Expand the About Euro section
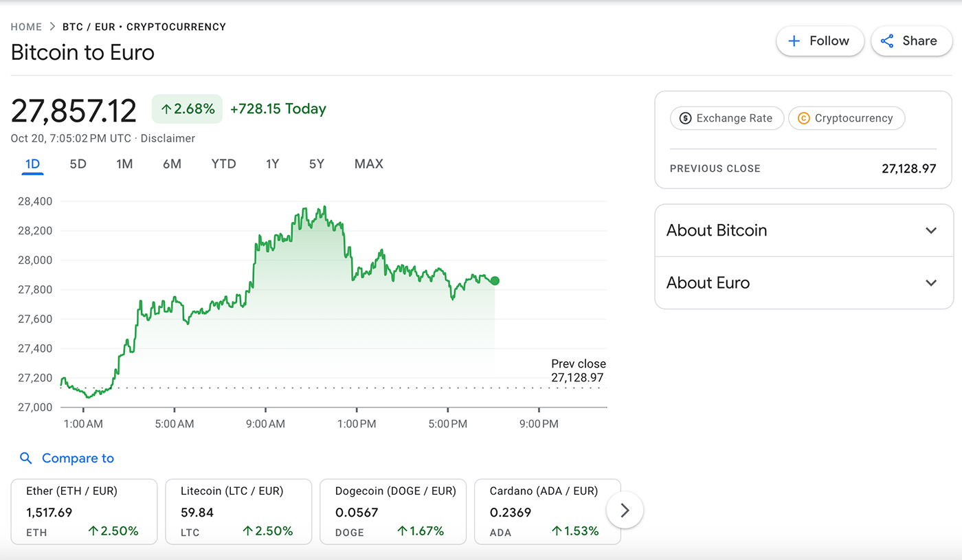The height and width of the screenshot is (560, 962). tap(804, 282)
